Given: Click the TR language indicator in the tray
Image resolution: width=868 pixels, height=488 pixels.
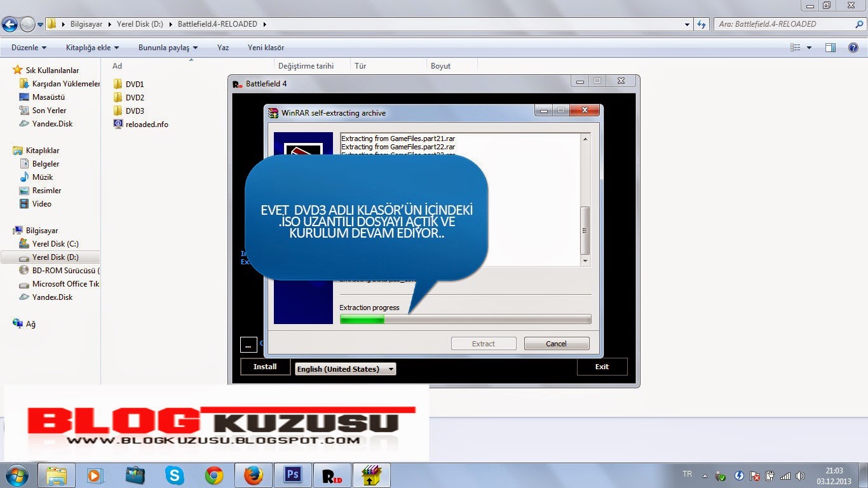Looking at the screenshot, I should point(687,474).
